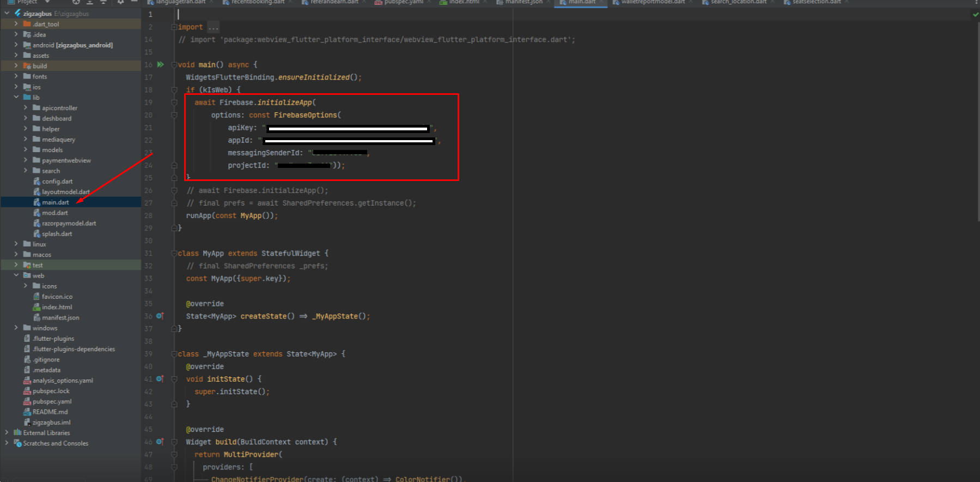Click green checkmark inspection indicator
This screenshot has width=980, height=482.
click(975, 15)
